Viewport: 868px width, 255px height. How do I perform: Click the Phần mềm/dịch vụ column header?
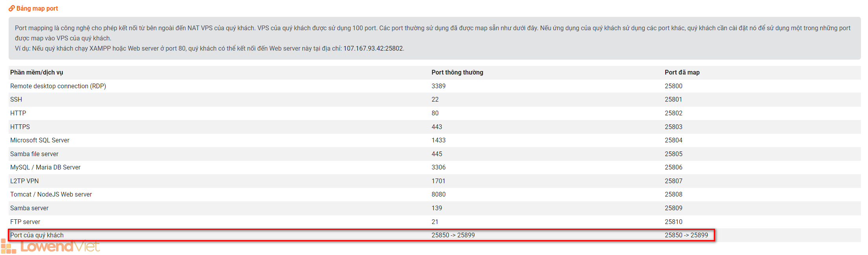pos(36,72)
